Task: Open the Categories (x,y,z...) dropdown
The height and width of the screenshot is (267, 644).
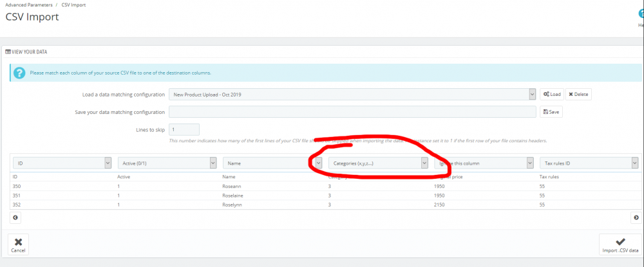Action: [x=378, y=163]
